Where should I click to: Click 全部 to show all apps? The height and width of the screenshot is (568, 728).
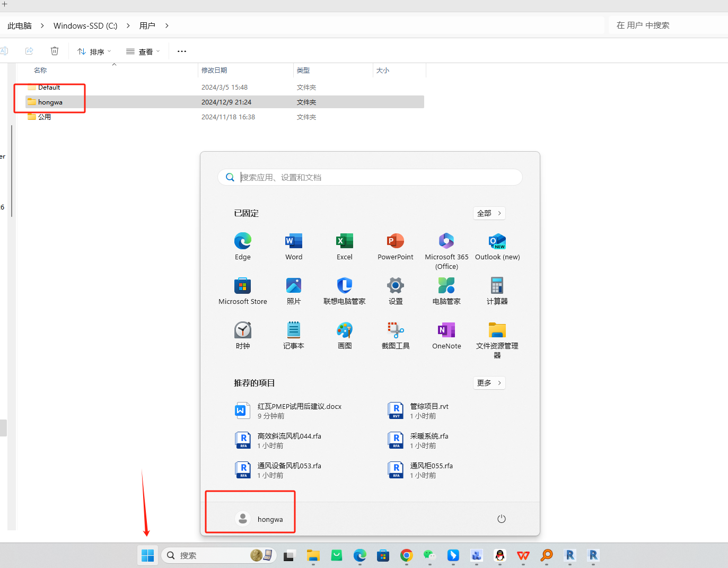click(x=489, y=213)
